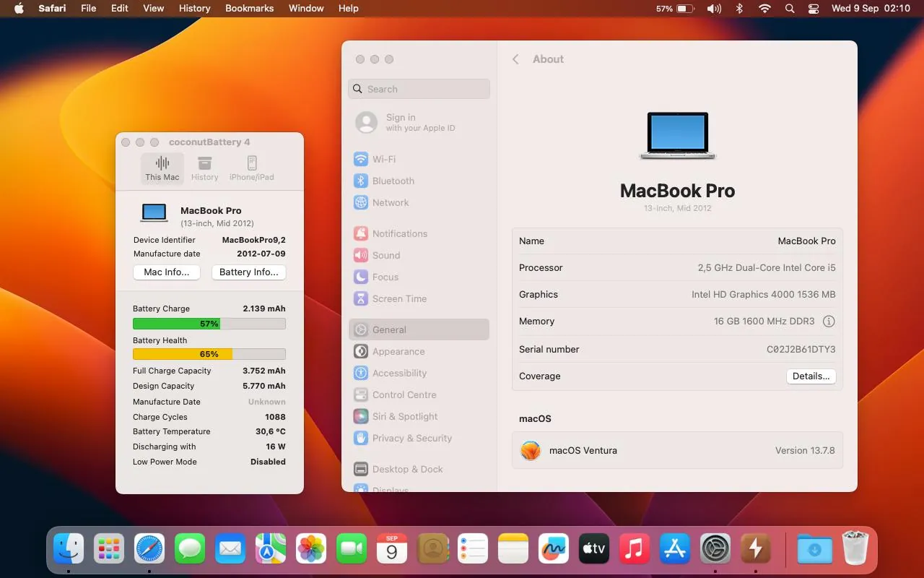This screenshot has height=578, width=924.
Task: Open the Window menu
Action: 306,9
